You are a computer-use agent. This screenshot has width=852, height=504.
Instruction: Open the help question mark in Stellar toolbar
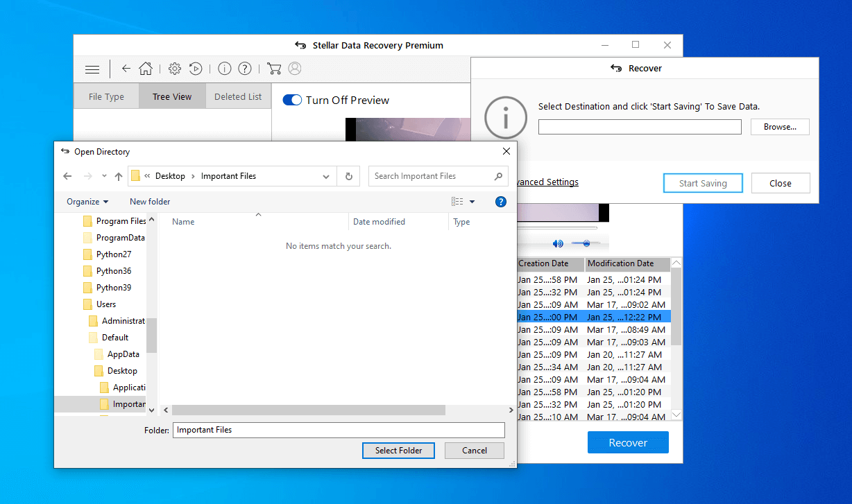(245, 69)
